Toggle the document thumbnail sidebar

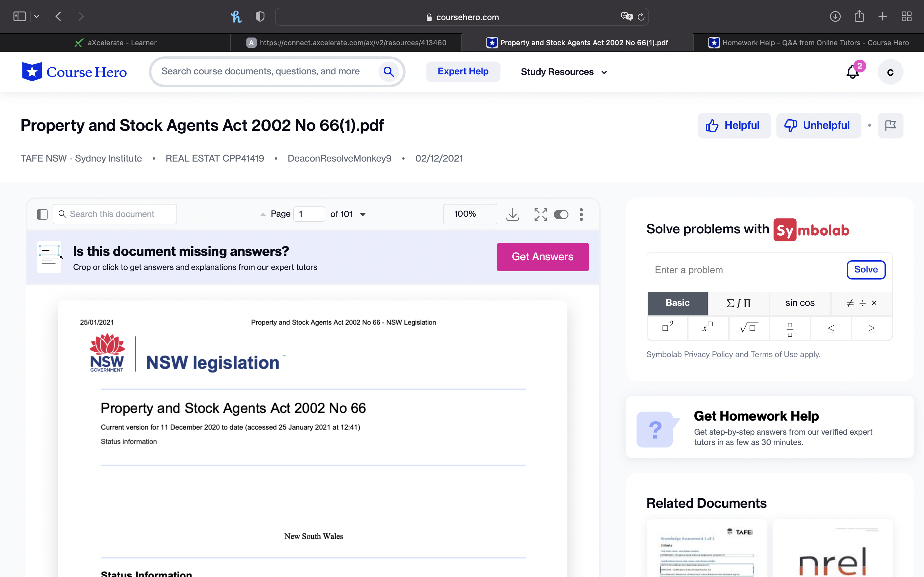[42, 214]
